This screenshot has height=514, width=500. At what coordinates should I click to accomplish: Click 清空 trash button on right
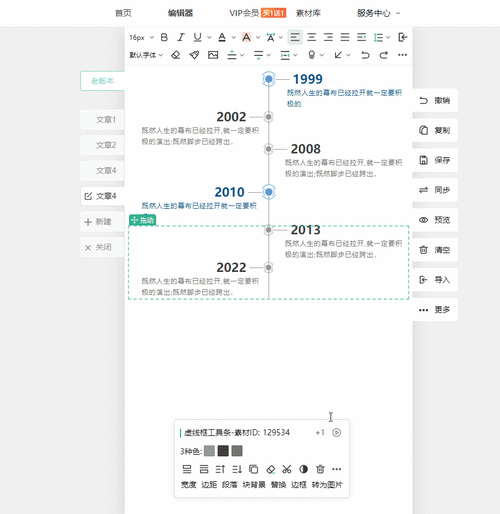[x=435, y=250]
